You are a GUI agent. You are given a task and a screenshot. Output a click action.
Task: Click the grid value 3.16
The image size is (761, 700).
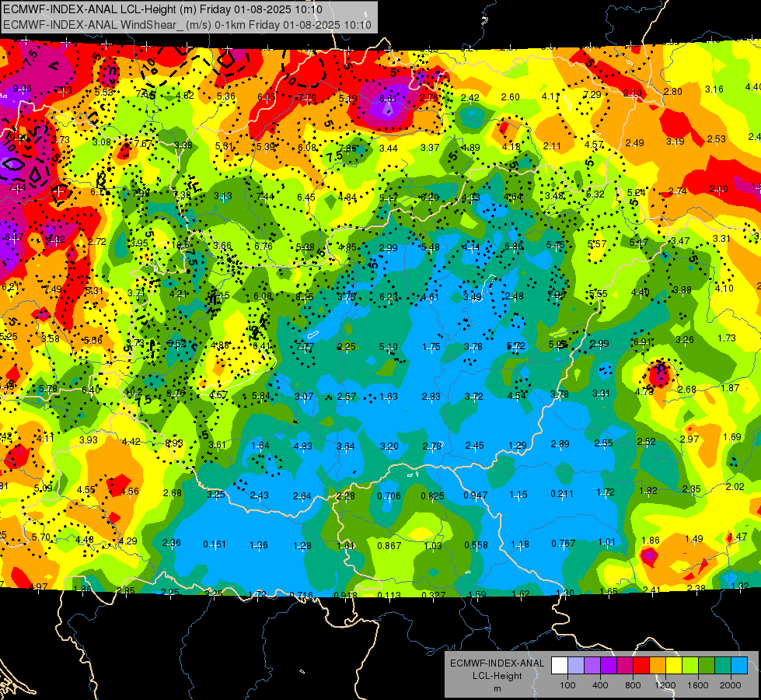coord(714,89)
